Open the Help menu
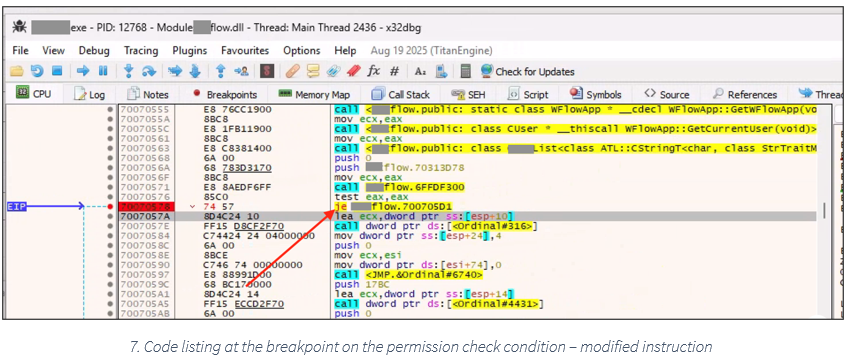The width and height of the screenshot is (845, 364). [x=345, y=51]
